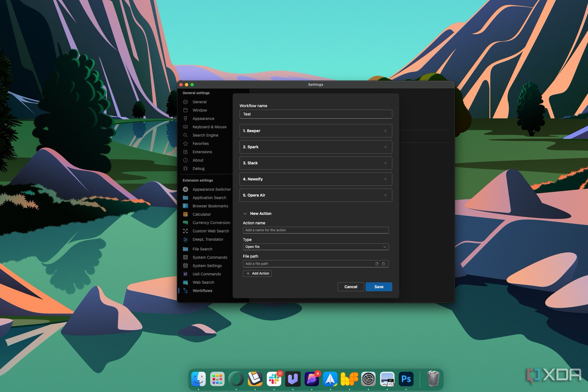588x392 pixels.
Task: Remove the Slack action from workflow
Action: click(385, 163)
